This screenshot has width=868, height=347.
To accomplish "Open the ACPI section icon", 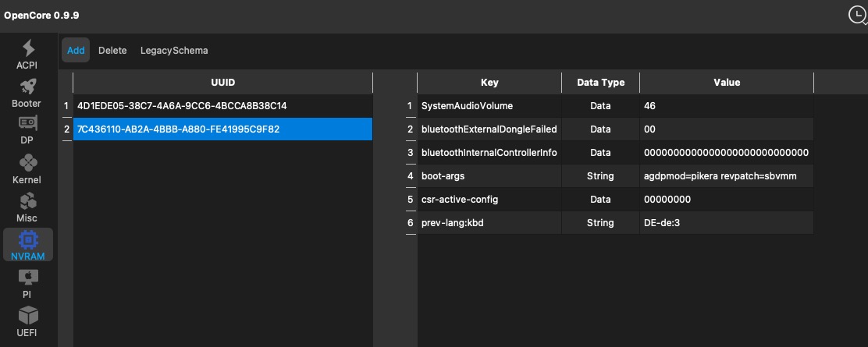I will pyautogui.click(x=27, y=48).
